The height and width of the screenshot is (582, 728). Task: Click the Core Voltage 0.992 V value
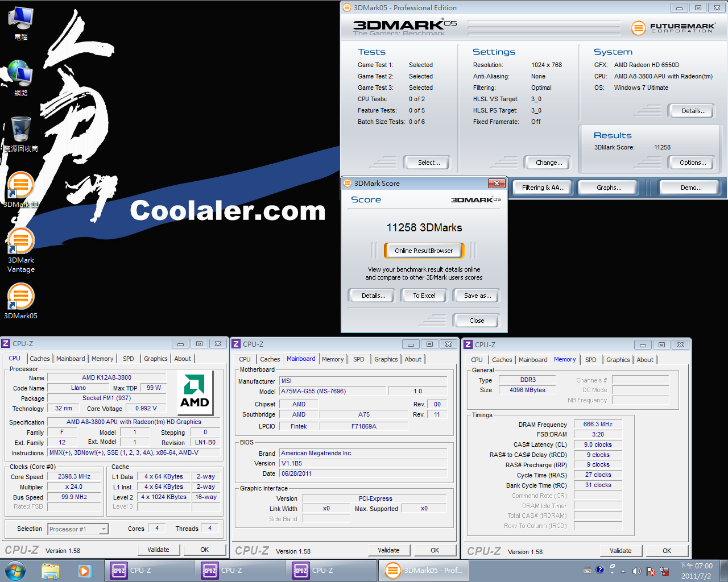tap(146, 408)
